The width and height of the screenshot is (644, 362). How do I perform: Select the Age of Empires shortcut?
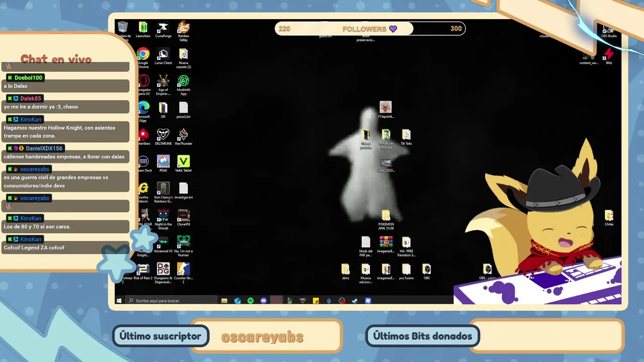163,85
